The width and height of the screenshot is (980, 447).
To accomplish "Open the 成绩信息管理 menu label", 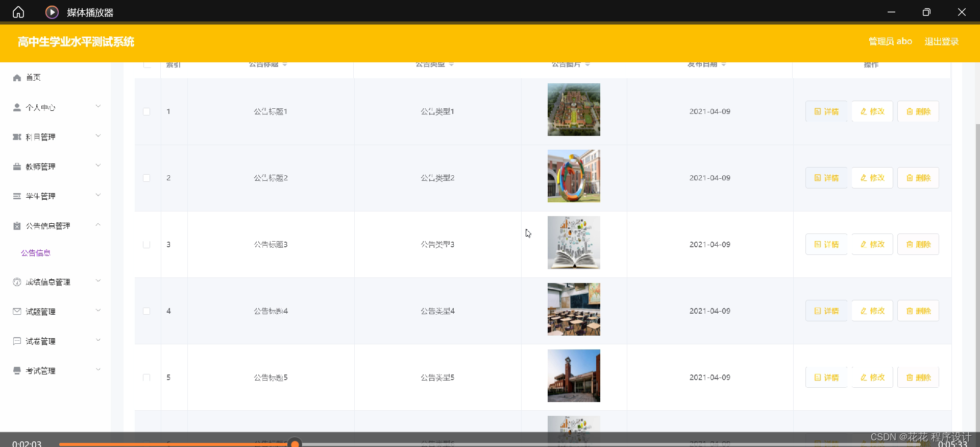I will click(48, 282).
